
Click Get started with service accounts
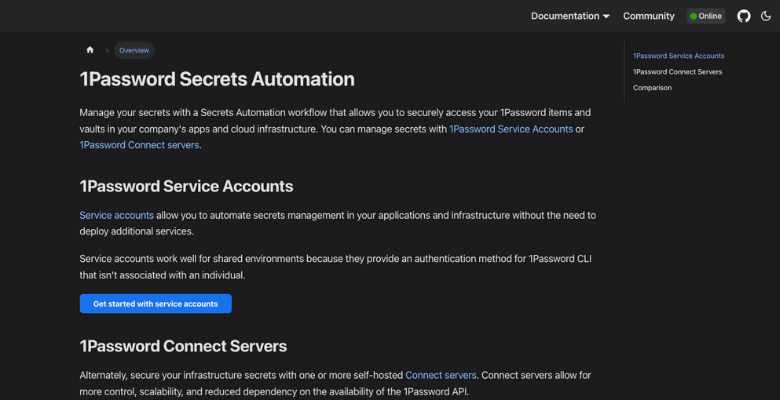[156, 303]
